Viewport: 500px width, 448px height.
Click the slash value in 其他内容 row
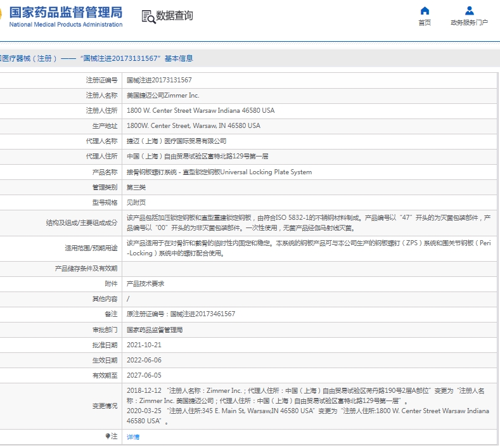[x=128, y=299]
